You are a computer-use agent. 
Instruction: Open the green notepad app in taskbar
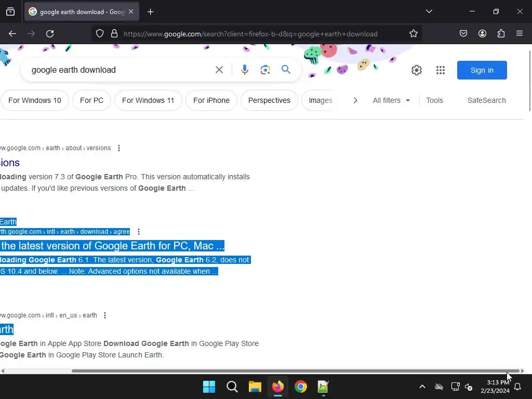point(323,387)
